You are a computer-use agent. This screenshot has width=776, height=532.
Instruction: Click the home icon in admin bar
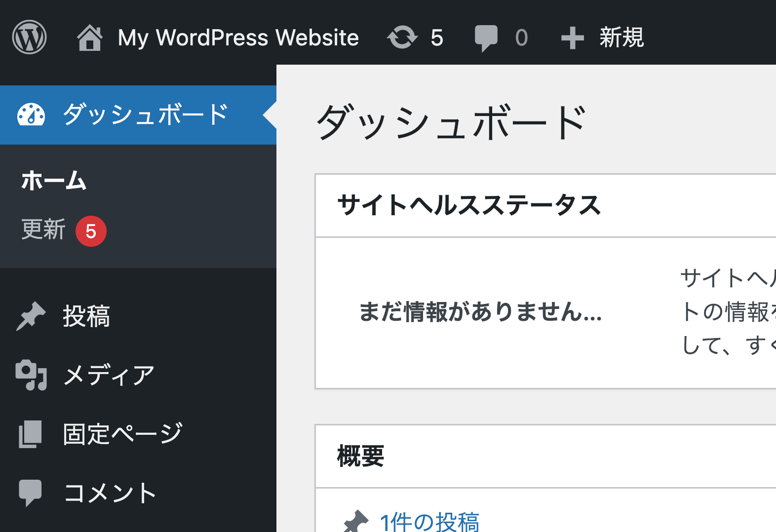[90, 38]
